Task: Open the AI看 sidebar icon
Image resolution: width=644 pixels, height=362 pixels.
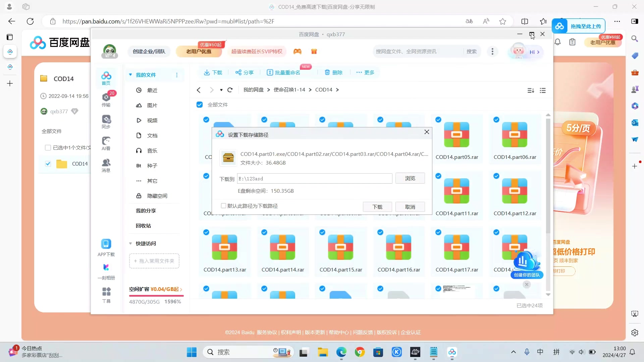Action: [106, 143]
